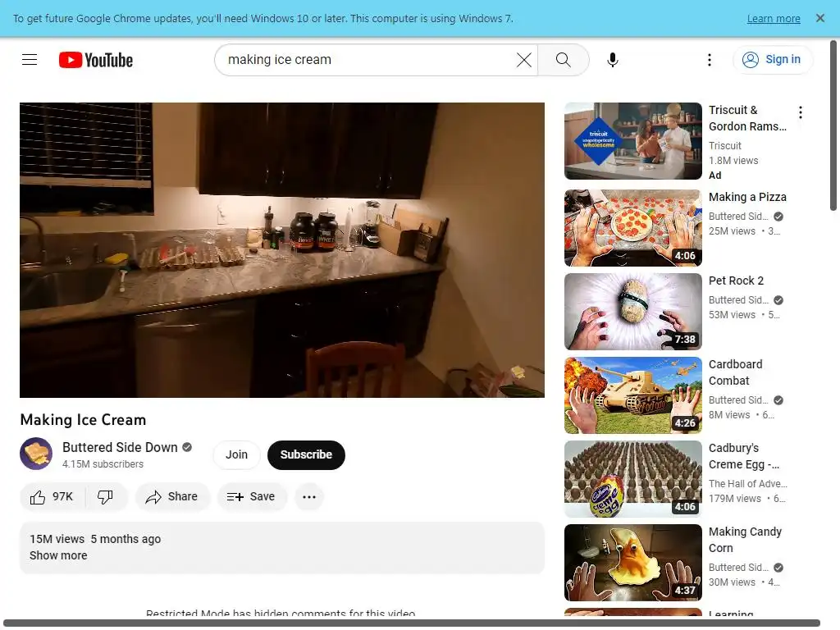840x630 pixels.
Task: Click the Triscuit advertiser name
Action: tap(725, 146)
